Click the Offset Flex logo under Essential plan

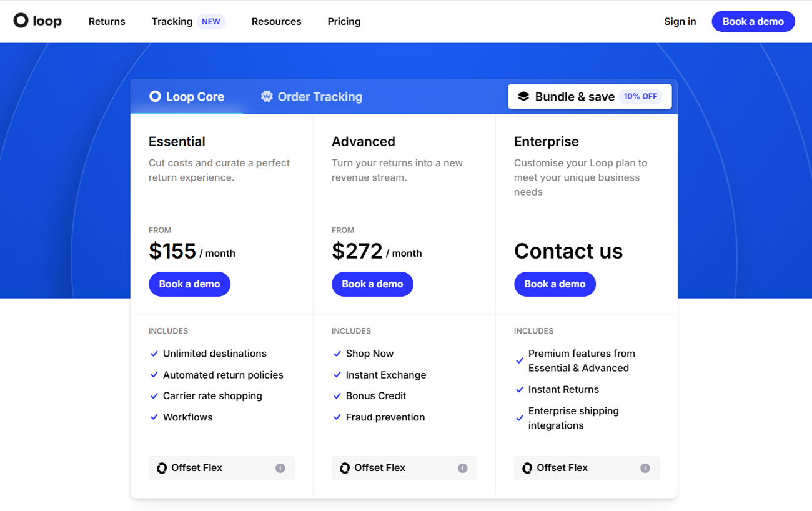point(162,467)
